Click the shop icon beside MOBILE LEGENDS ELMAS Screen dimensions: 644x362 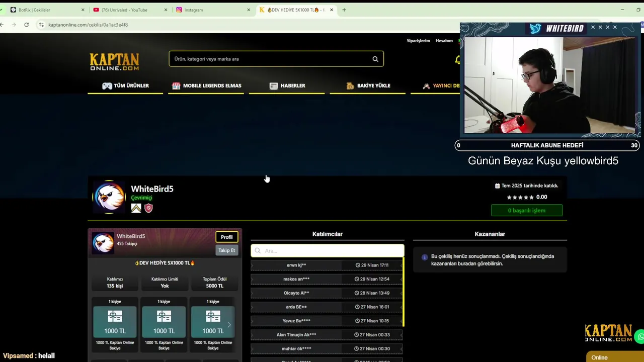[x=176, y=86]
